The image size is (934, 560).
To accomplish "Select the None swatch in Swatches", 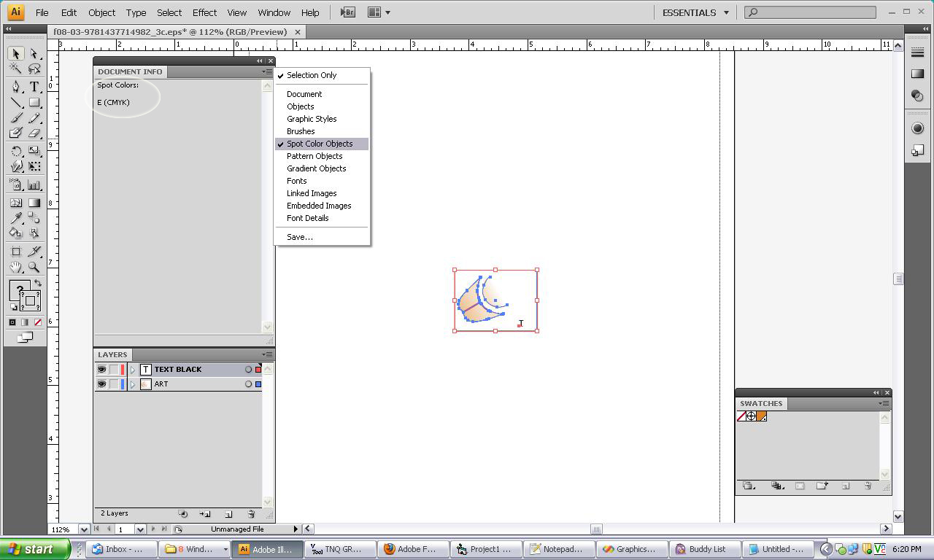I will pyautogui.click(x=741, y=416).
